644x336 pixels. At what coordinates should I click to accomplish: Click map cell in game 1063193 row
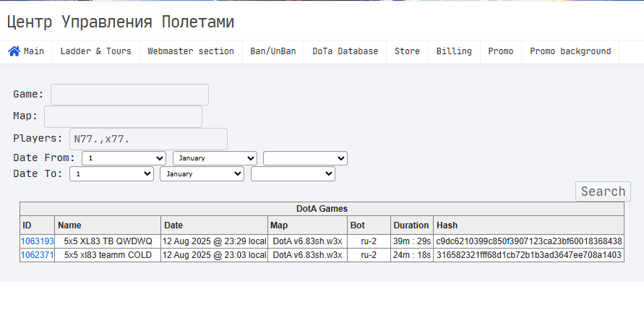tap(307, 241)
